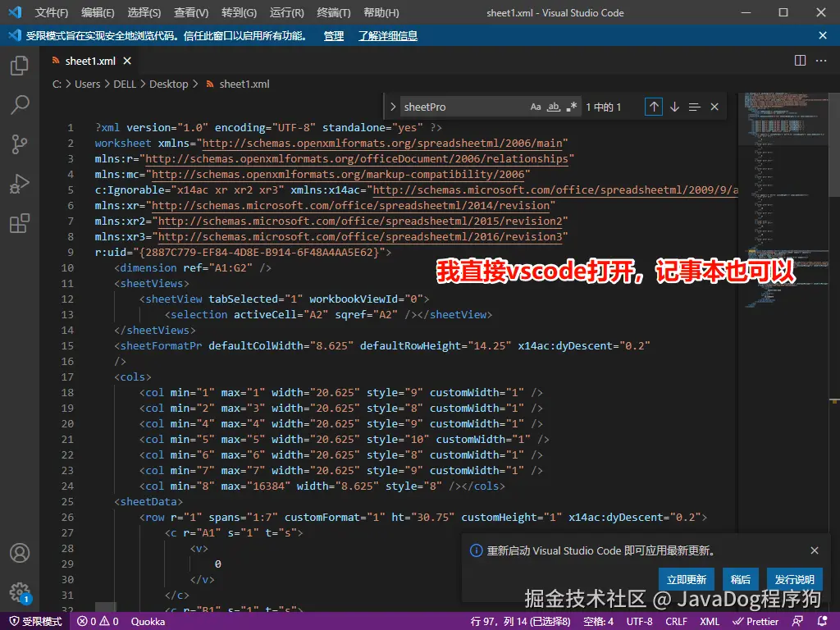Open the 了解详细信息 link

pos(388,36)
